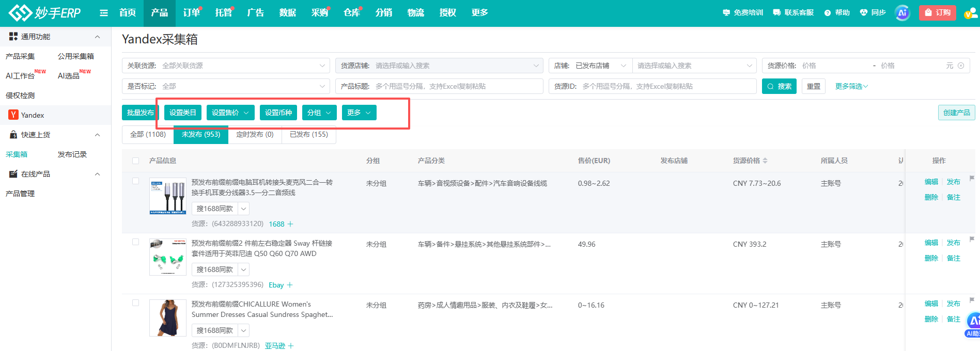Click the 通用功能 grid icon

point(13,37)
